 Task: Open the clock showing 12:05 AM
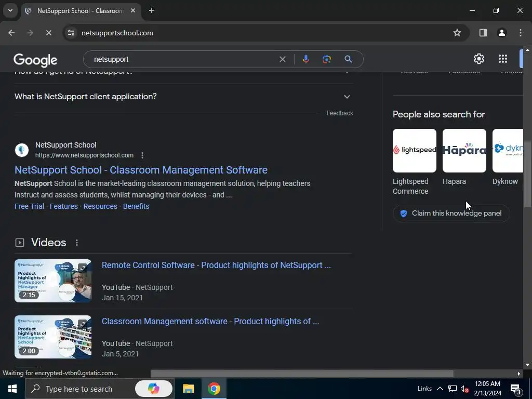(487, 389)
